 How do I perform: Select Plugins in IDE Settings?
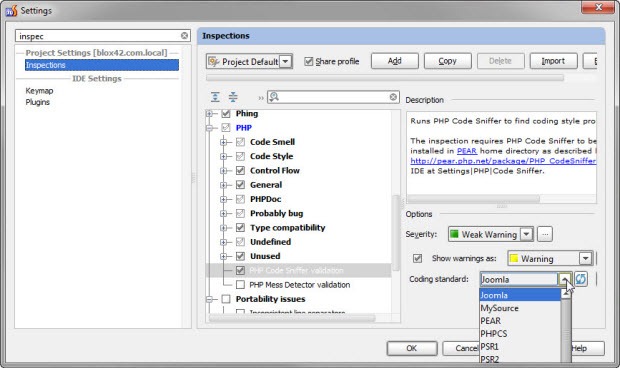click(38, 102)
